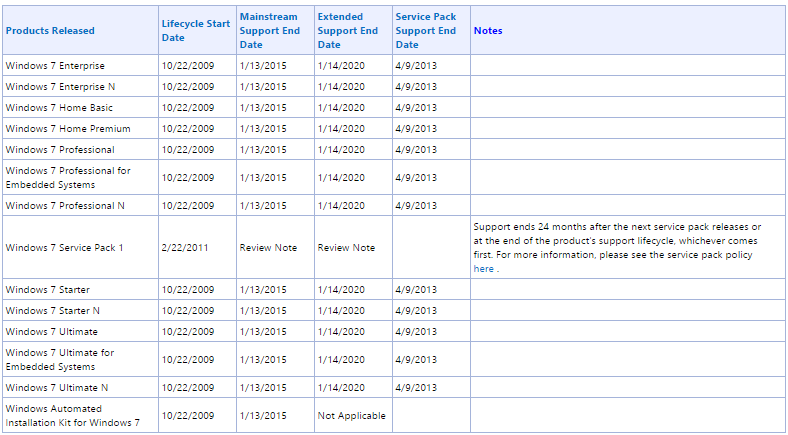Click the Review Note under Extended Support
The width and height of the screenshot is (788, 435).
point(346,247)
